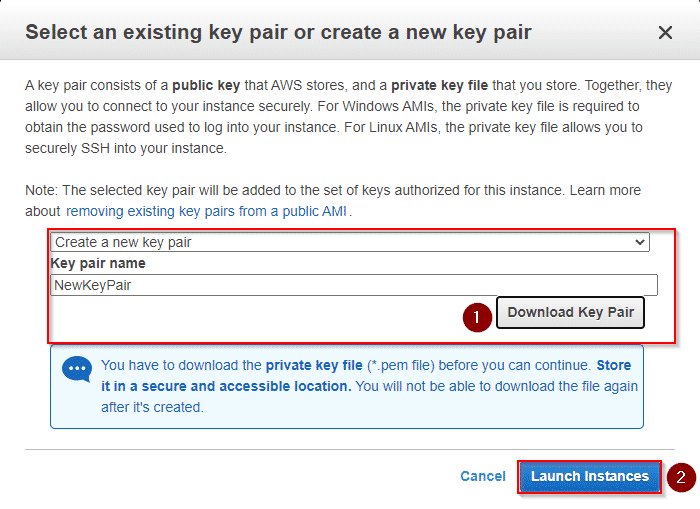
Task: Click the red circle marker numbered 2
Action: click(681, 477)
